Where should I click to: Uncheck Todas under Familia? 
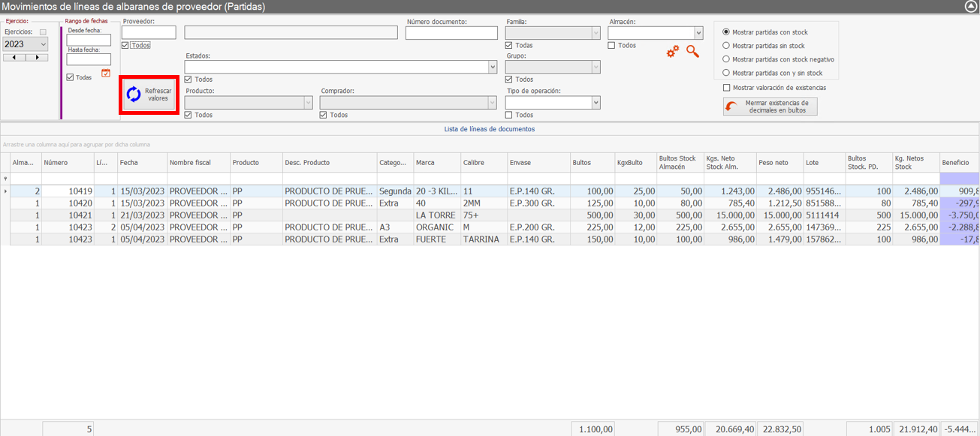pos(509,45)
